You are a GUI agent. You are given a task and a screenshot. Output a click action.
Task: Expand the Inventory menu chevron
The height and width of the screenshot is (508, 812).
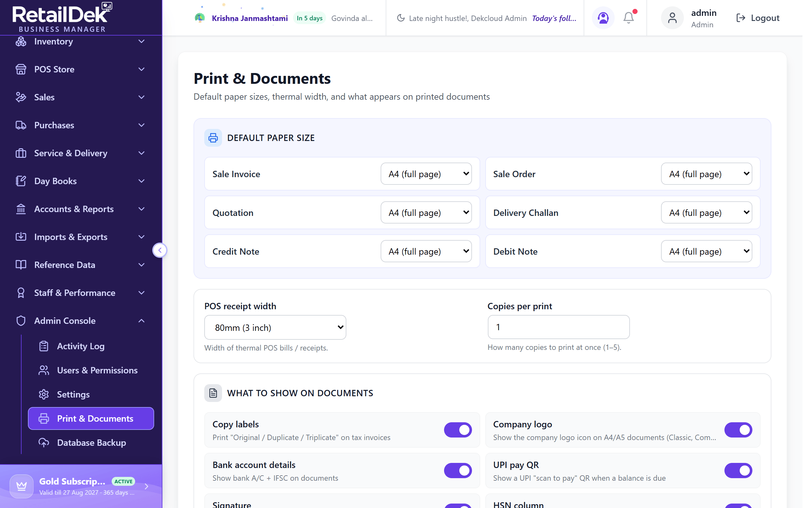[x=141, y=41]
